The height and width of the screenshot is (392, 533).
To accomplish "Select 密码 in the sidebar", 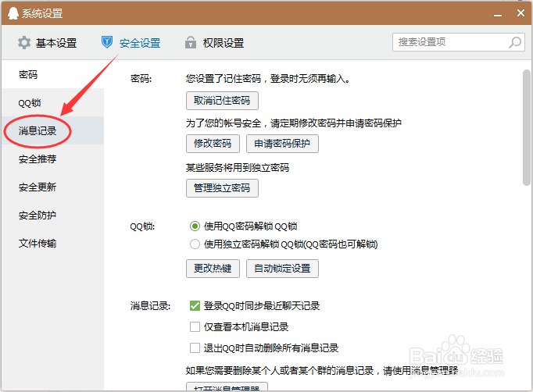I will point(52,74).
